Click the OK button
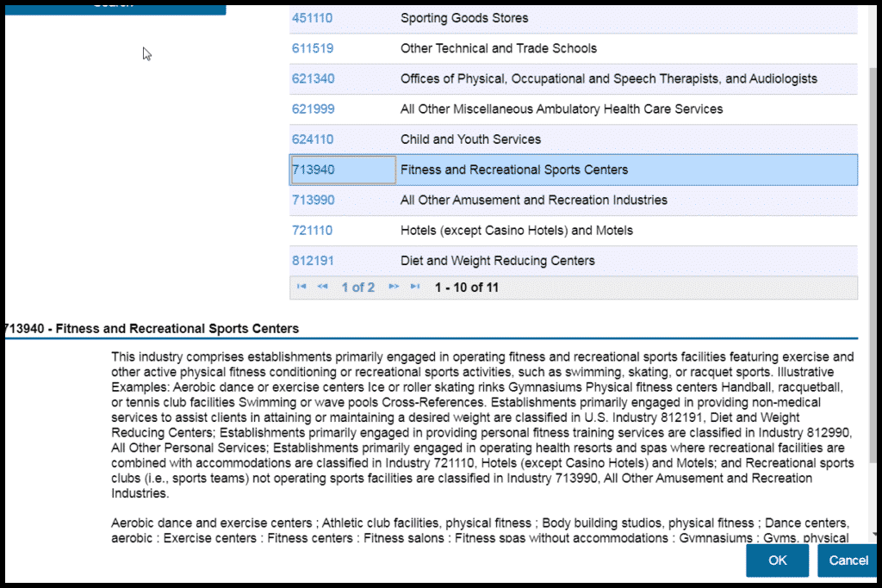Image resolution: width=882 pixels, height=588 pixels. [x=777, y=560]
